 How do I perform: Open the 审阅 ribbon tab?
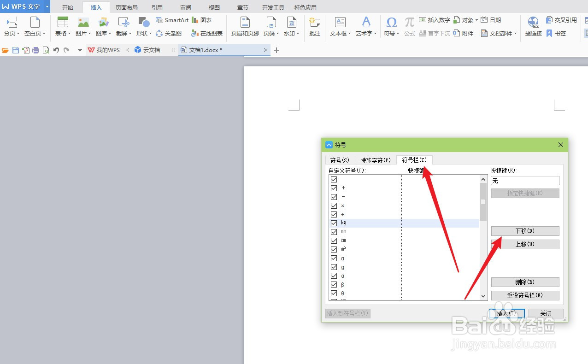pyautogui.click(x=186, y=8)
